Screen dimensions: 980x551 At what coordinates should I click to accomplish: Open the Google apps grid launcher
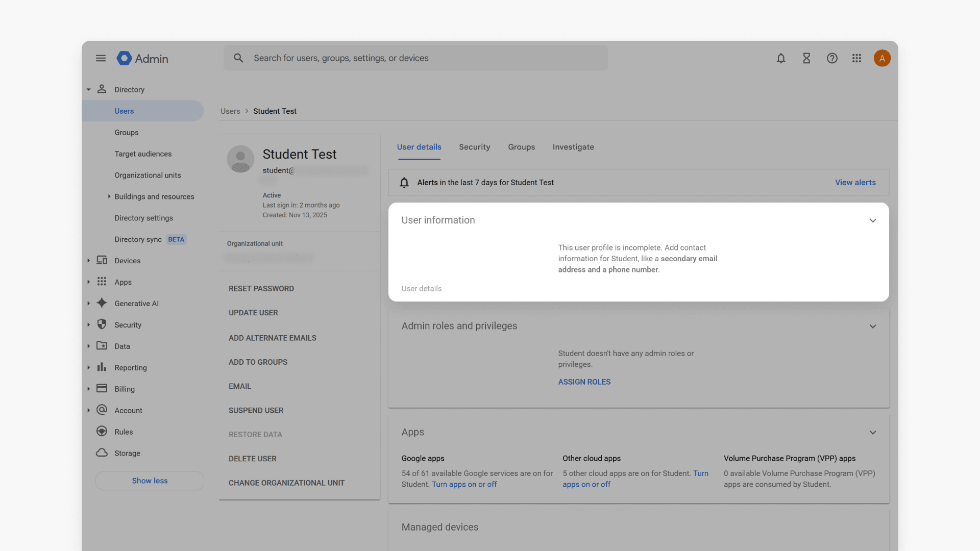coord(856,58)
